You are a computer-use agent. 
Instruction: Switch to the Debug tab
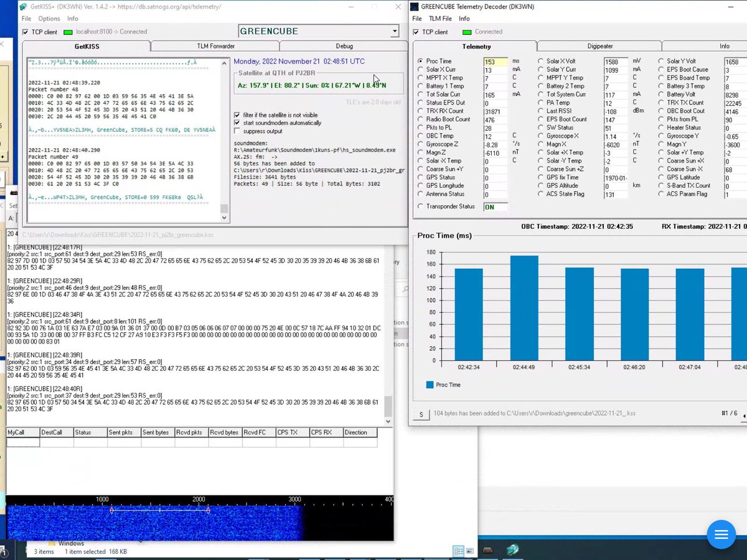pyautogui.click(x=344, y=46)
